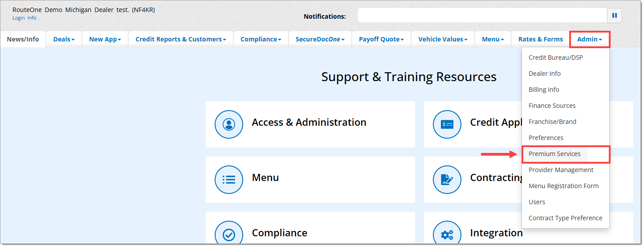Click the Integration gears icon

pyautogui.click(x=447, y=235)
